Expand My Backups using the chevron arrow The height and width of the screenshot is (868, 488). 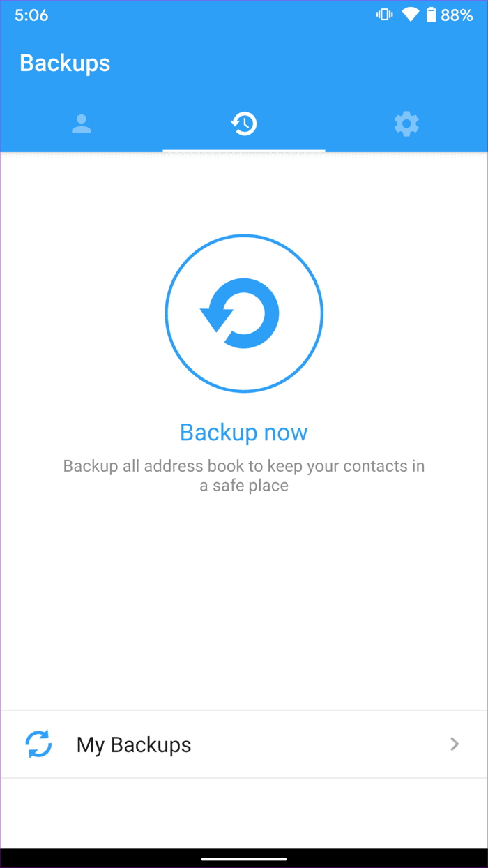coord(455,744)
